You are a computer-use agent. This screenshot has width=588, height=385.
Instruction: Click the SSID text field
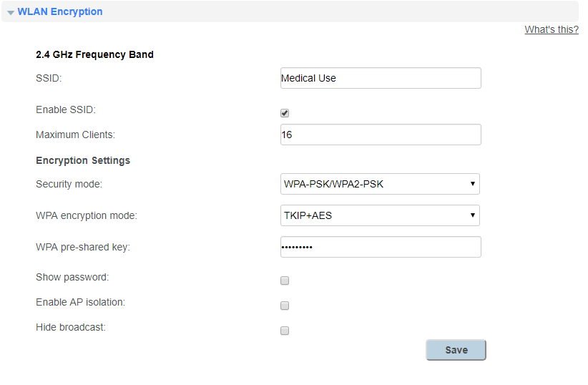point(380,78)
